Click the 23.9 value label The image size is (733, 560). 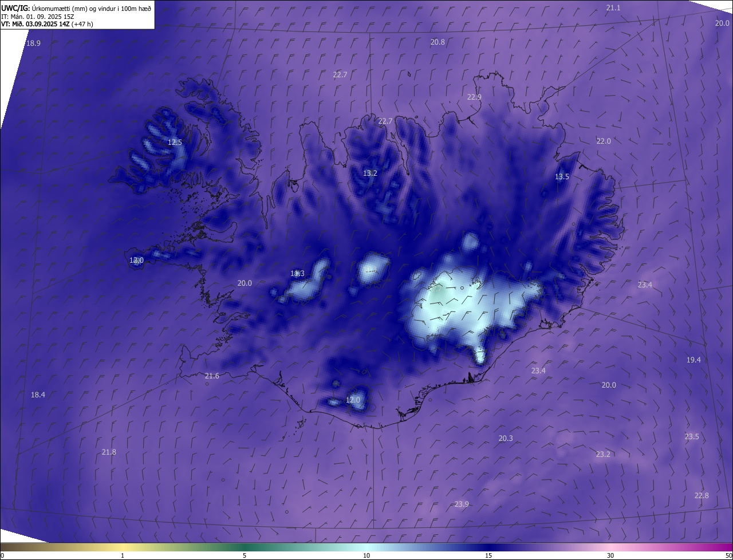462,504
